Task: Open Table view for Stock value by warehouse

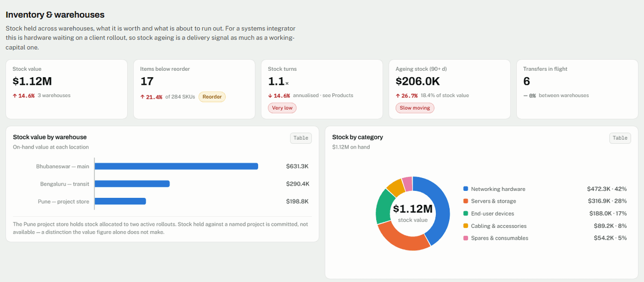Action: coord(301,138)
